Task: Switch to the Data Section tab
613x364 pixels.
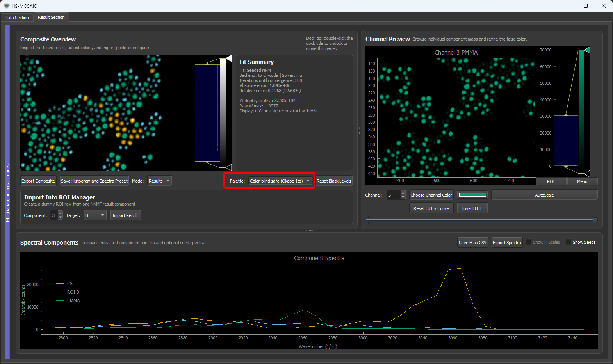Action: (17, 18)
